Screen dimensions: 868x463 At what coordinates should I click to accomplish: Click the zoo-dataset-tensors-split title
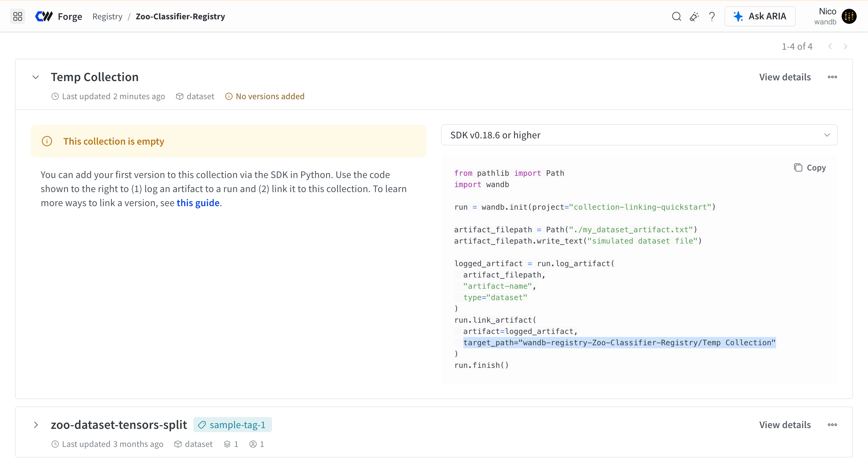click(x=119, y=425)
